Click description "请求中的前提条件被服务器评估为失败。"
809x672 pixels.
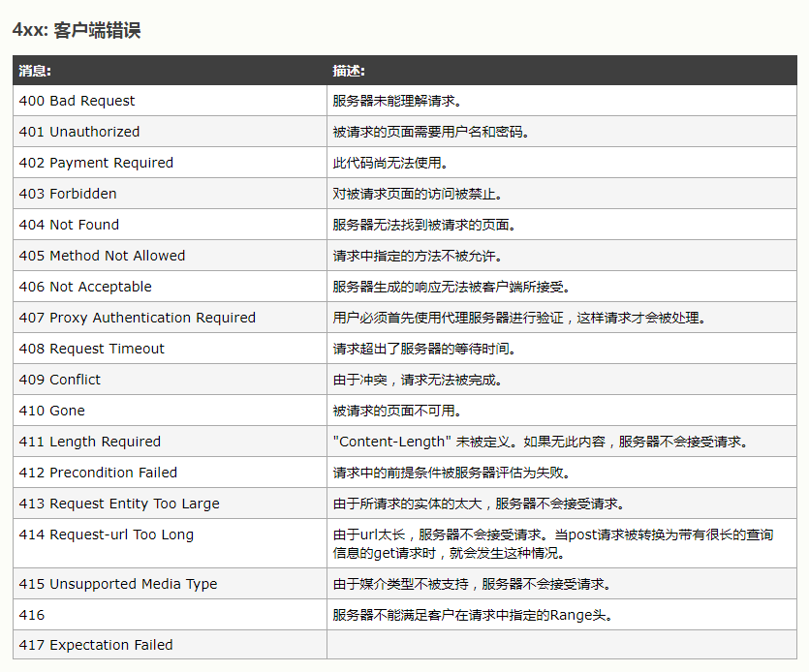tap(451, 472)
